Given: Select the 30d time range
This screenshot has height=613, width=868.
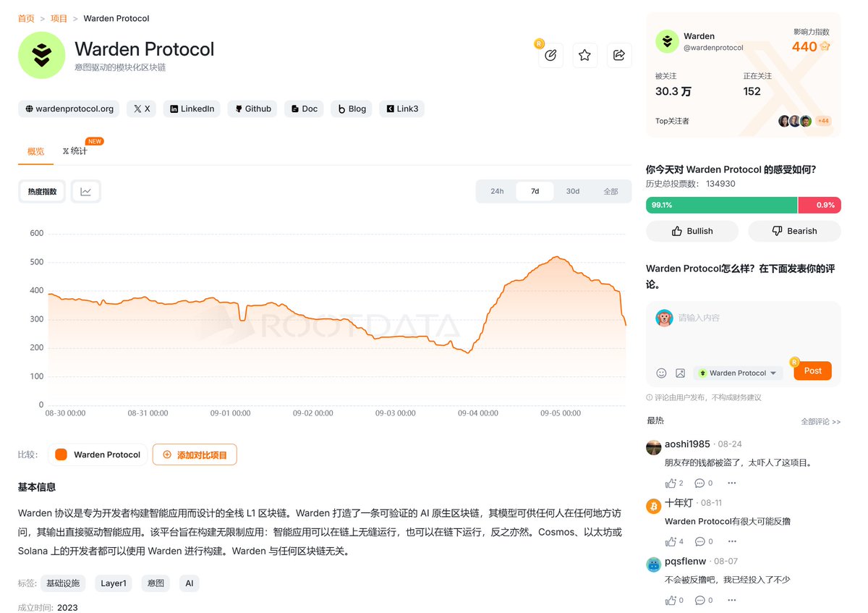Looking at the screenshot, I should [x=573, y=191].
